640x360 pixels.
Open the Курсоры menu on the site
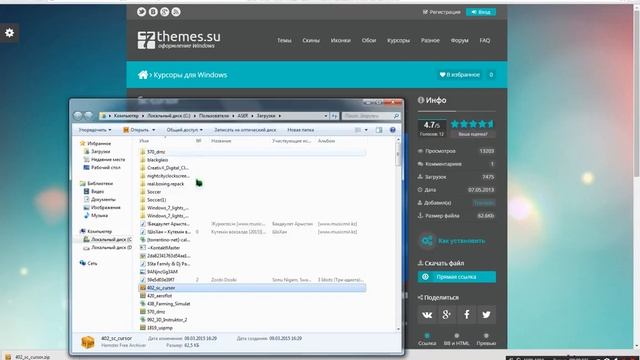[x=398, y=40]
